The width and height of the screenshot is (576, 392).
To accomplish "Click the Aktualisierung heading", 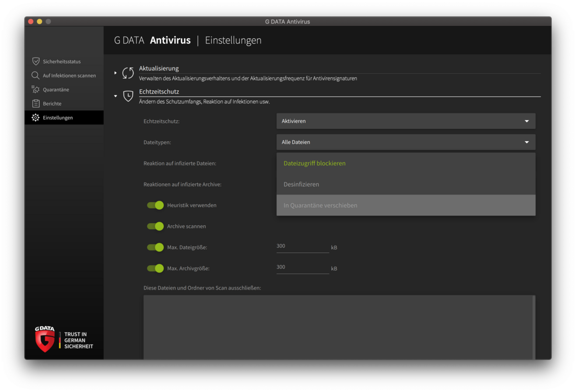I will [x=159, y=68].
